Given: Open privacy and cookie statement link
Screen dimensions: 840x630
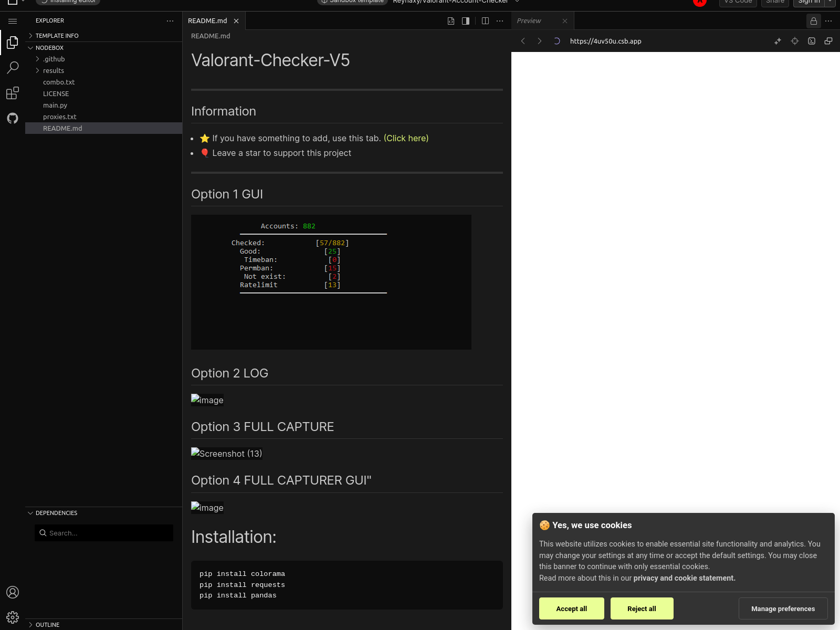Looking at the screenshot, I should coord(685,578).
